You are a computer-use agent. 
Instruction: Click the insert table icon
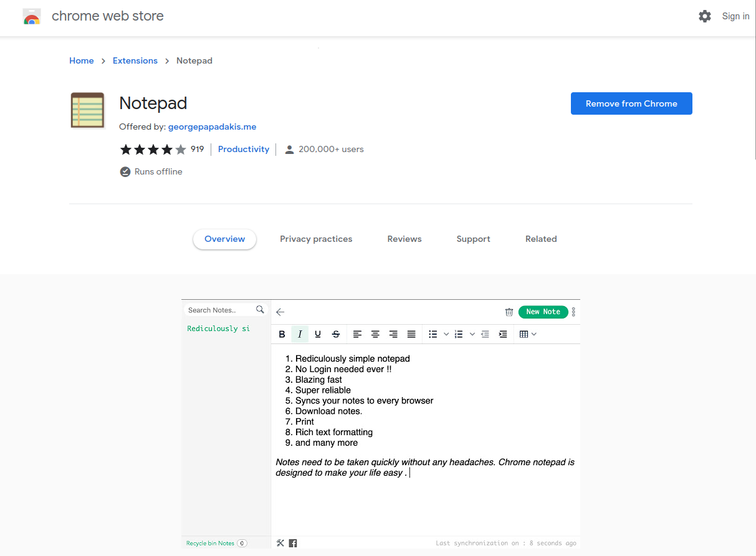point(524,334)
